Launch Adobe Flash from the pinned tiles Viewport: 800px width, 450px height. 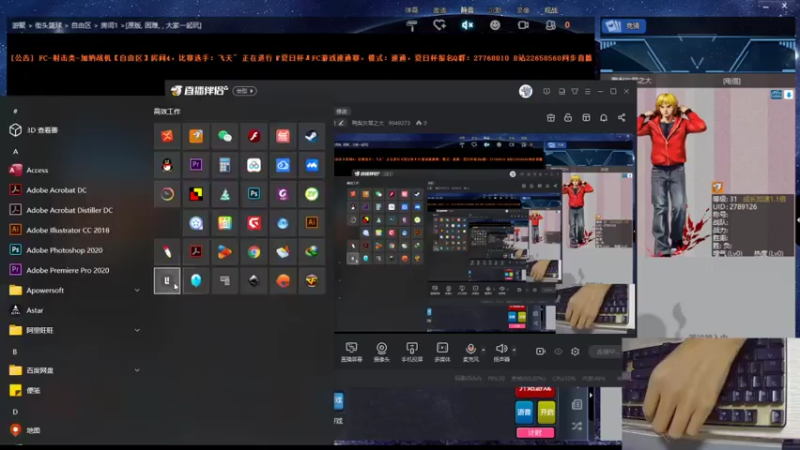tap(254, 136)
